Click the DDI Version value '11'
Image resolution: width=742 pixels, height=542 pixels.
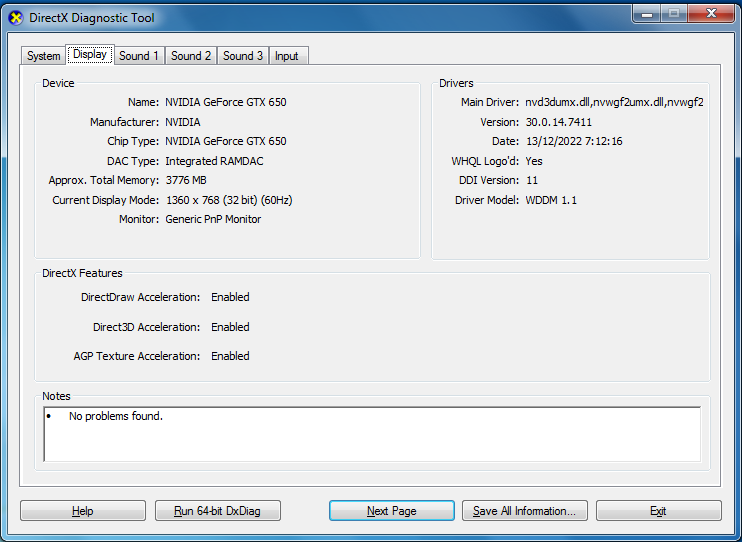tap(532, 180)
